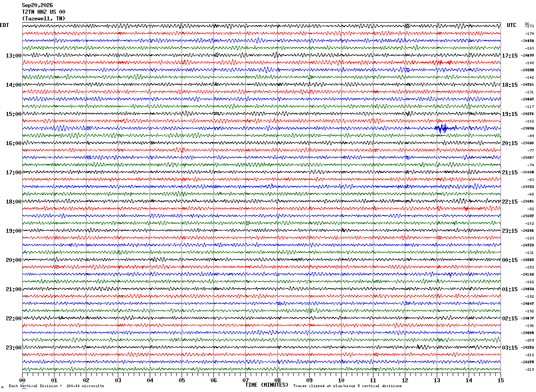Click minute 15 on the time axis
The height and width of the screenshot is (392, 536).
click(x=500, y=380)
